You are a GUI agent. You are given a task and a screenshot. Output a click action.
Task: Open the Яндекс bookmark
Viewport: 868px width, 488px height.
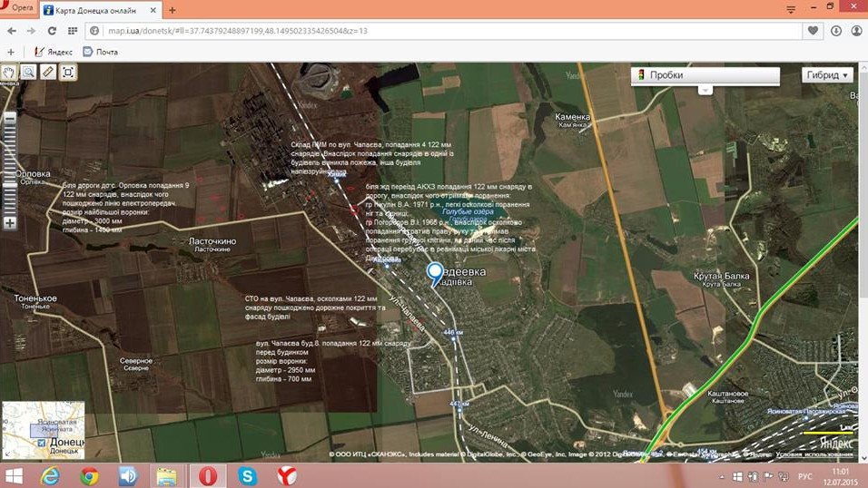click(54, 52)
